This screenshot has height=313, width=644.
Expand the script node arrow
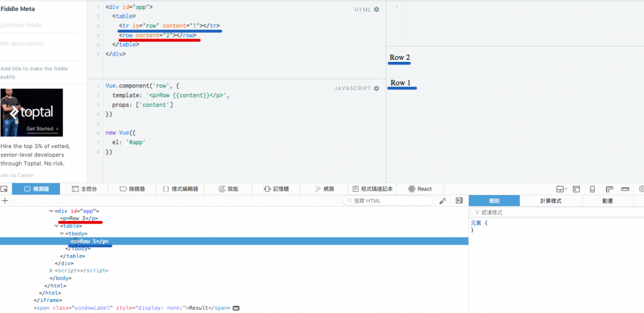coord(51,270)
